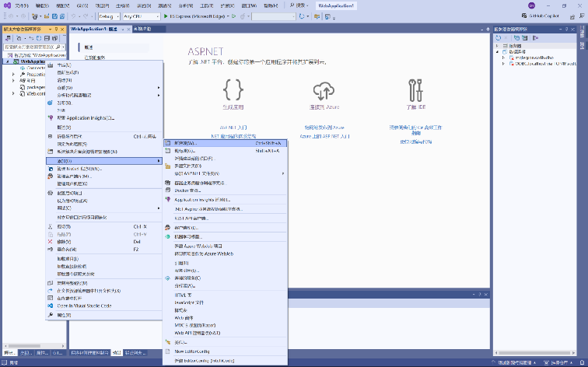The image size is (588, 367).
Task: Expand the Properties node in Solution Explorer
Action: 13,75
